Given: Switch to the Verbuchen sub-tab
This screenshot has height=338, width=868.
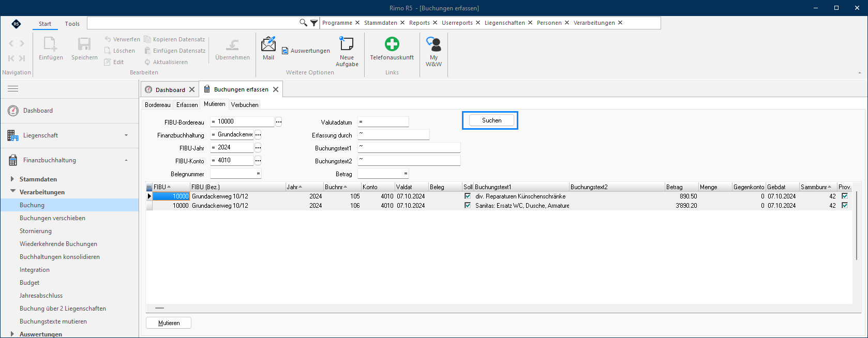Looking at the screenshot, I should (x=245, y=105).
